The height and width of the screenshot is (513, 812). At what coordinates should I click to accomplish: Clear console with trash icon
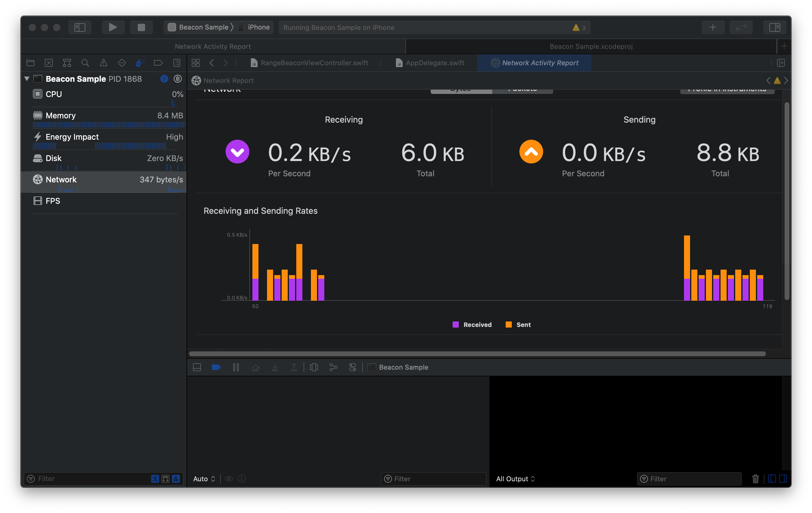[755, 479]
